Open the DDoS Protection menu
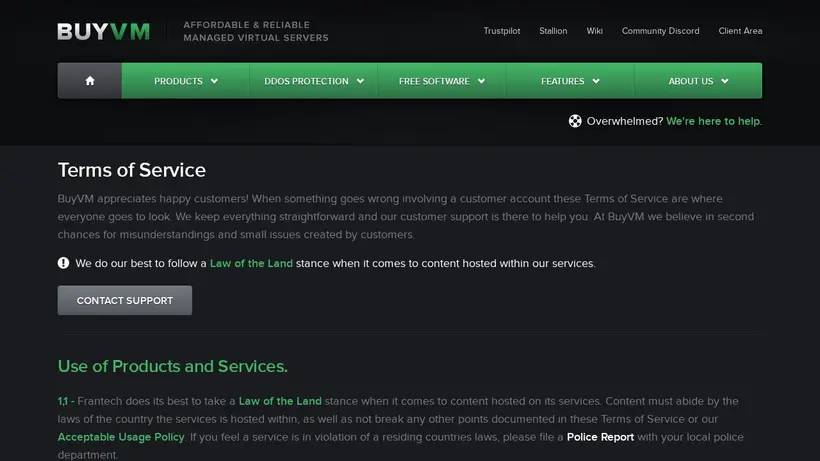820x461 pixels. coord(314,80)
